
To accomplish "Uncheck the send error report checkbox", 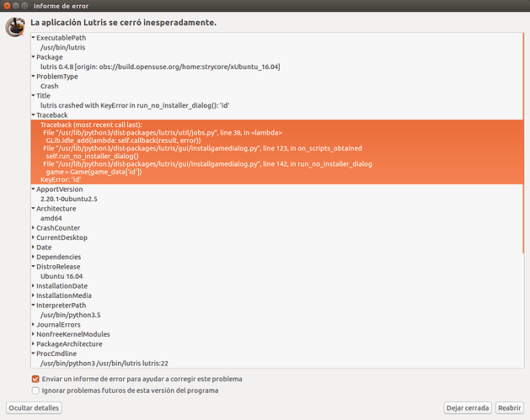I will (x=35, y=379).
